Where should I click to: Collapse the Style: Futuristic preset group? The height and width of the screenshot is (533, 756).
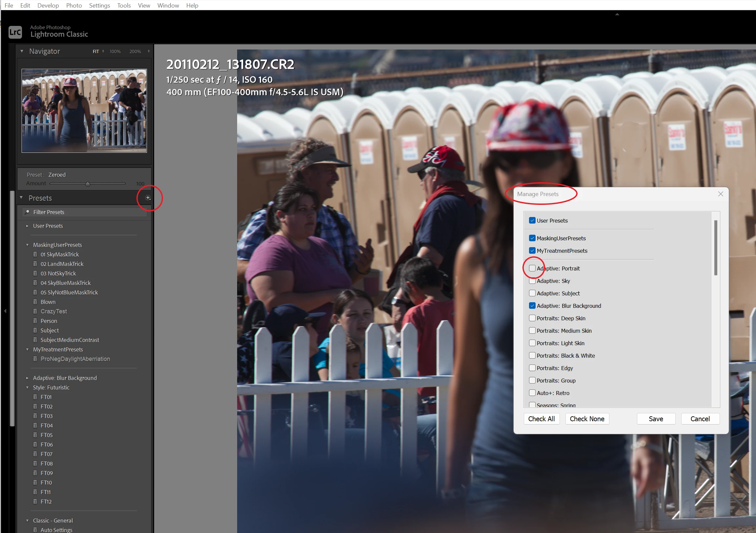[27, 387]
